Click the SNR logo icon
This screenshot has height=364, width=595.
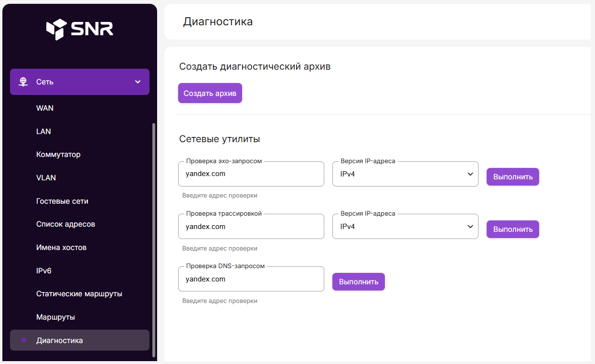coord(56,29)
